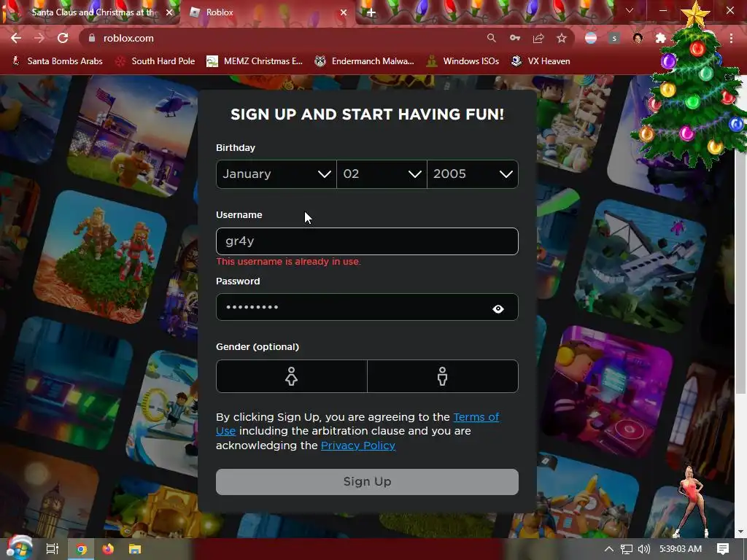Open the Birthday day dropdown showing 02
Screen dimensions: 747x560
pyautogui.click(x=382, y=174)
